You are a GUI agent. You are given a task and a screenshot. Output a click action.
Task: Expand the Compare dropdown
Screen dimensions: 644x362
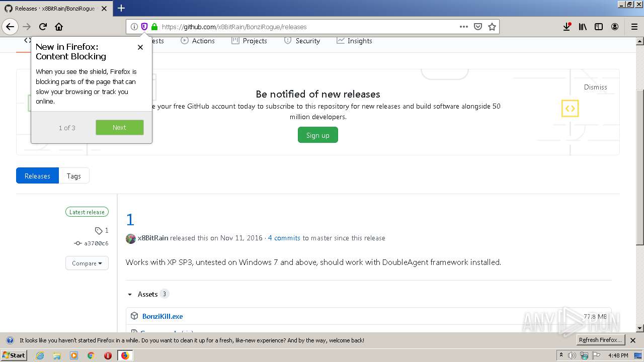click(x=87, y=263)
